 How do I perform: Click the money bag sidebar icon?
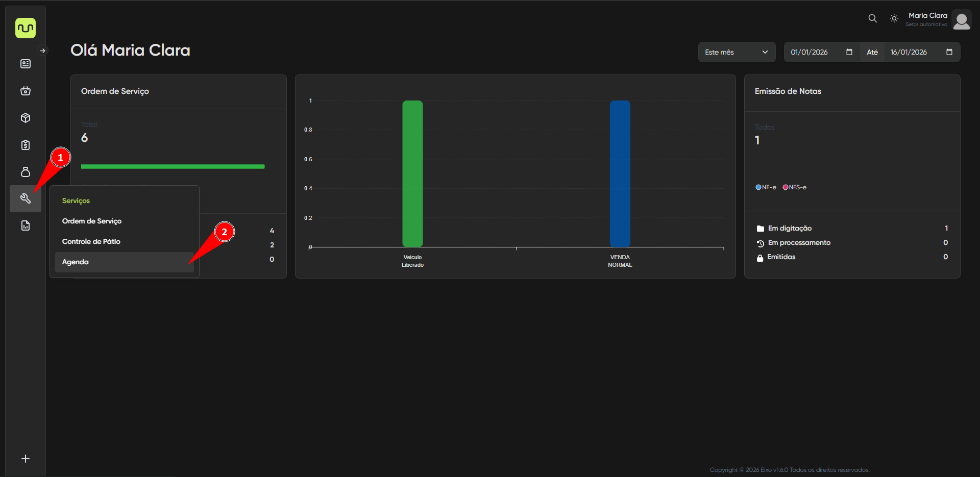pyautogui.click(x=26, y=172)
